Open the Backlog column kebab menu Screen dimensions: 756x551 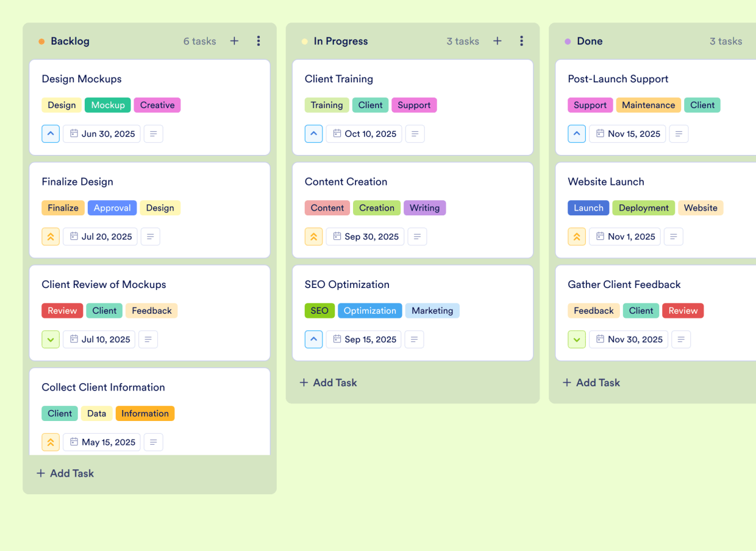pos(259,41)
